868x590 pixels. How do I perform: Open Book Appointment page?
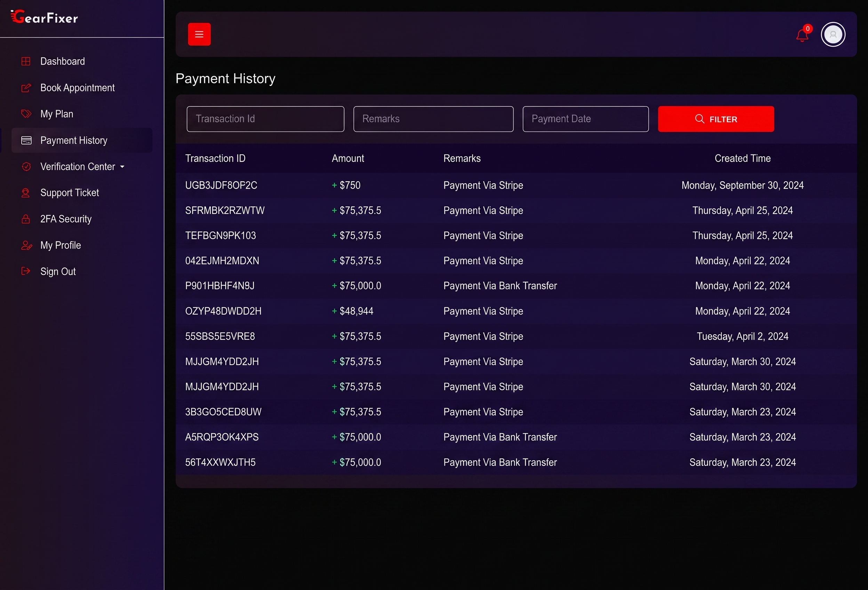click(77, 88)
